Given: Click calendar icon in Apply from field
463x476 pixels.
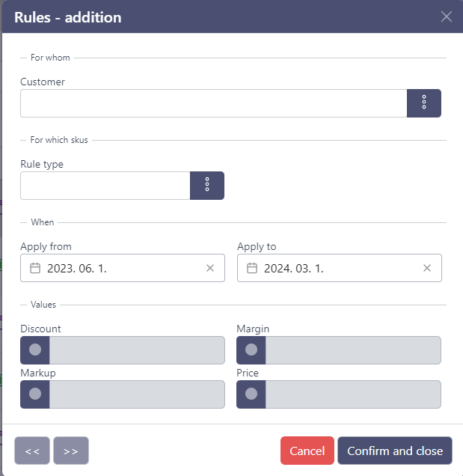Looking at the screenshot, I should click(34, 268).
